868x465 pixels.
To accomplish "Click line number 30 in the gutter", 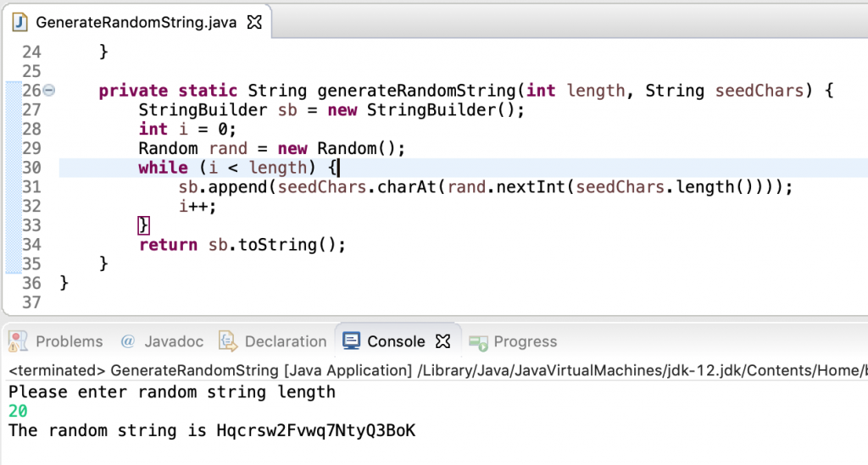I will pyautogui.click(x=31, y=168).
